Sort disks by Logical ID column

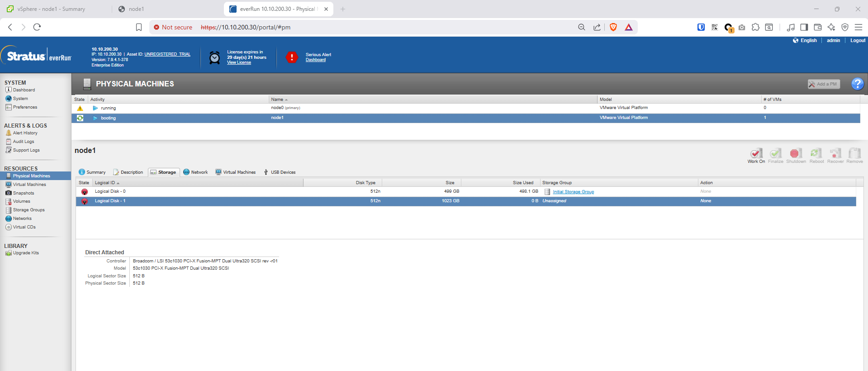(x=105, y=183)
